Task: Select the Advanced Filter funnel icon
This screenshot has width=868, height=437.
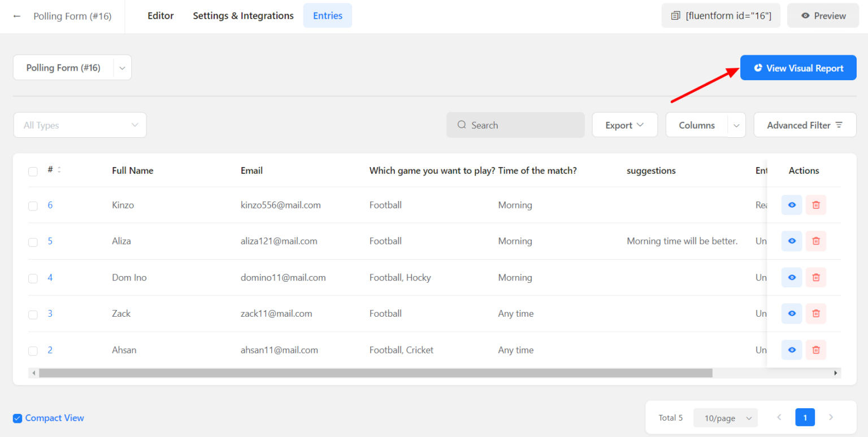Action: tap(840, 125)
